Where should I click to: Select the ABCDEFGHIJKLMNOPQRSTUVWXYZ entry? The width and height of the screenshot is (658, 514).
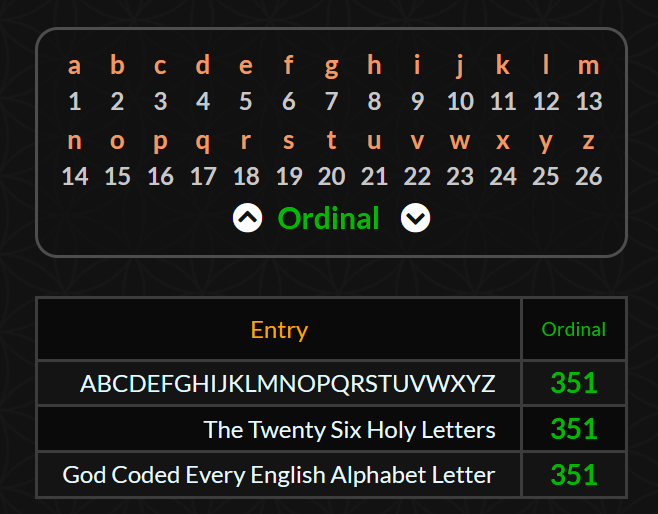[288, 384]
